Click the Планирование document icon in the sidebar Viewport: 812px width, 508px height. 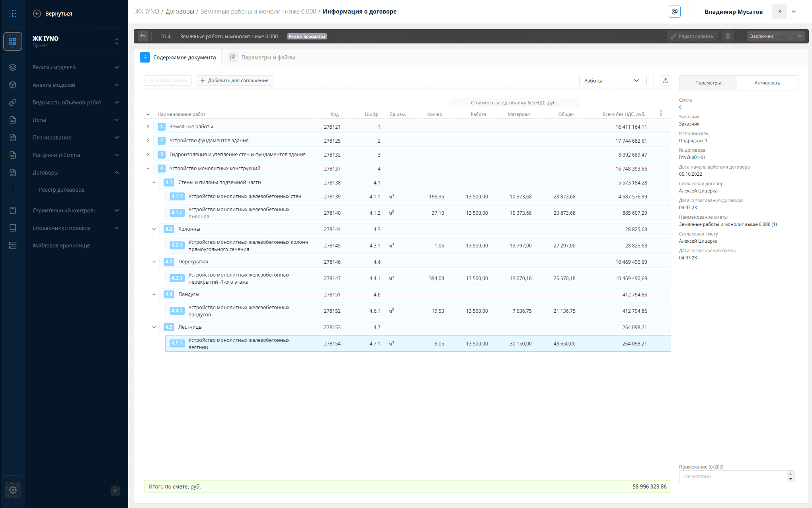(13, 137)
